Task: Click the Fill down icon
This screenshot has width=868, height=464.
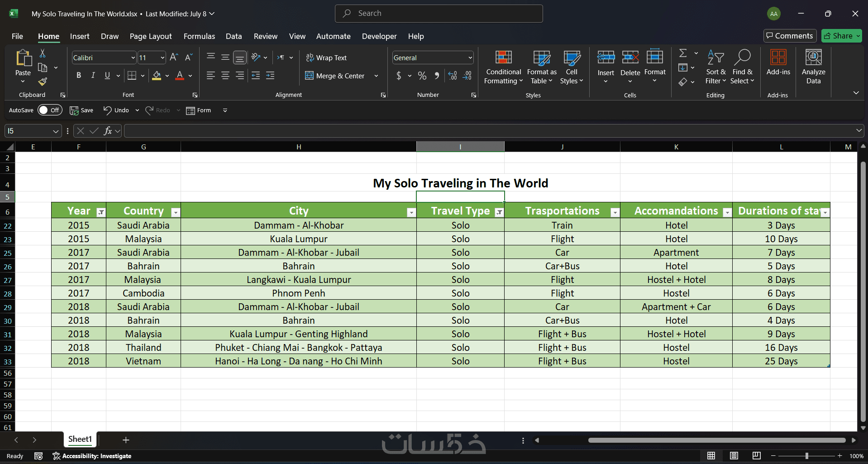Action: (683, 68)
